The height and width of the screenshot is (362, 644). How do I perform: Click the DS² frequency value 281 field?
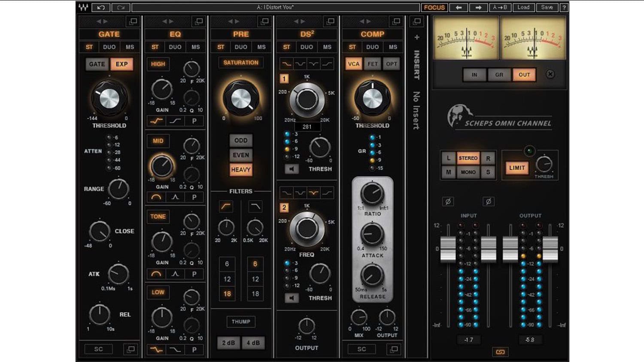pos(307,127)
